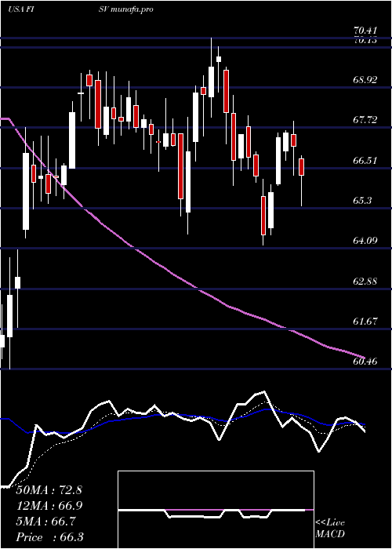Select the 66.51 price level label
The image size is (392, 549).
[x=365, y=161]
